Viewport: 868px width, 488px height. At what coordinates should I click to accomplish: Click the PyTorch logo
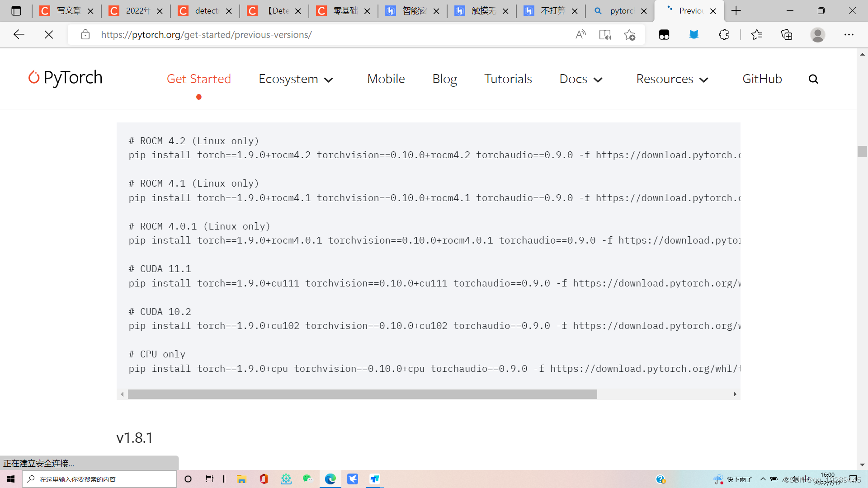click(x=65, y=78)
